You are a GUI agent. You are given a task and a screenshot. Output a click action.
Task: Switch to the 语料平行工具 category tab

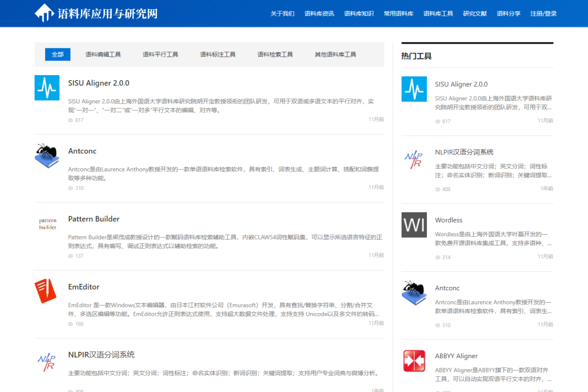click(160, 54)
